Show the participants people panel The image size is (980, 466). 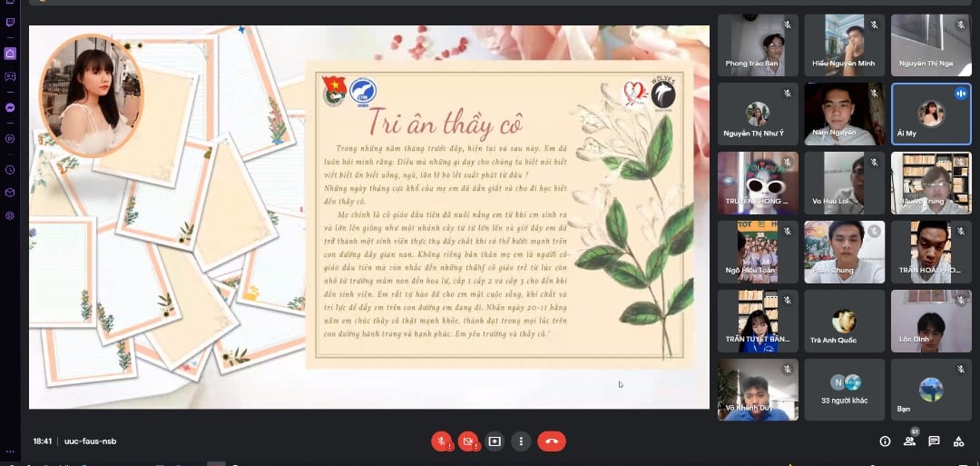coord(909,441)
